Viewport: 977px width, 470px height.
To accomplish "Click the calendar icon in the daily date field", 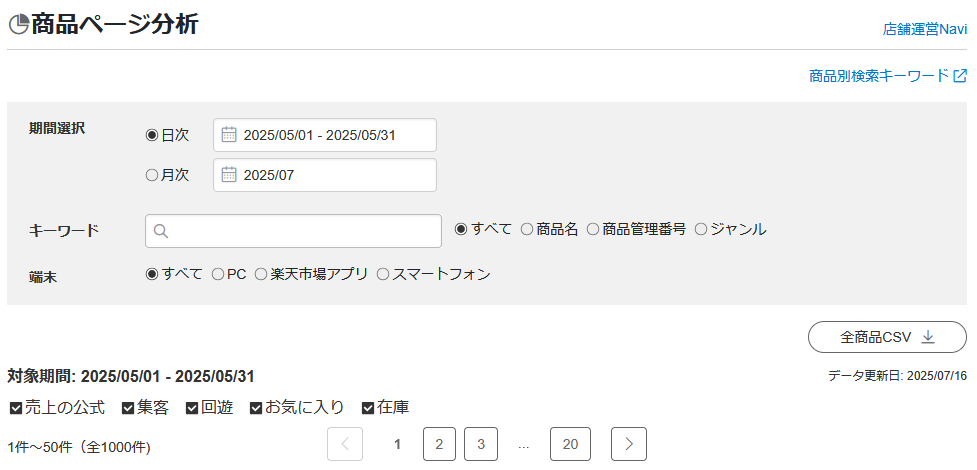I will click(228, 135).
